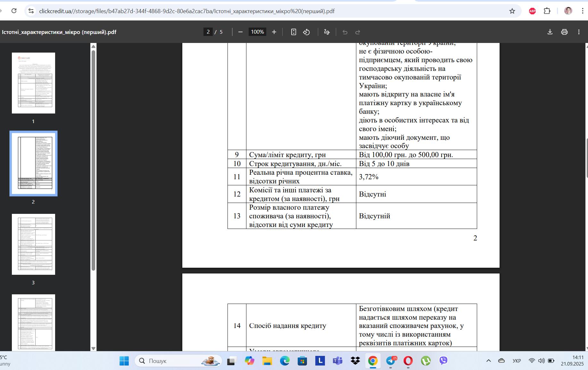The image size is (588, 370).
Task: Open Opera browser from taskbar
Action: click(x=408, y=361)
